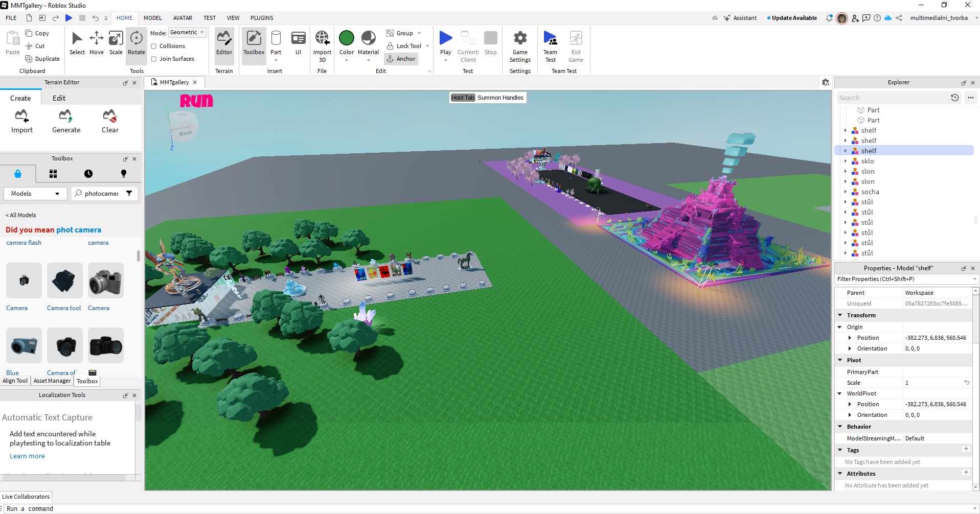Toggle Collisions checkbox
The height and width of the screenshot is (514, 980).
[154, 46]
